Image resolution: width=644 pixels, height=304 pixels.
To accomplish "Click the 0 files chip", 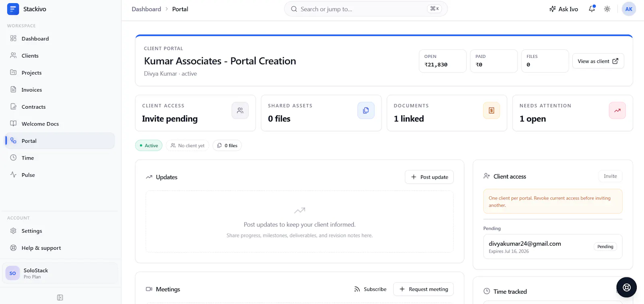I will 227,146.
